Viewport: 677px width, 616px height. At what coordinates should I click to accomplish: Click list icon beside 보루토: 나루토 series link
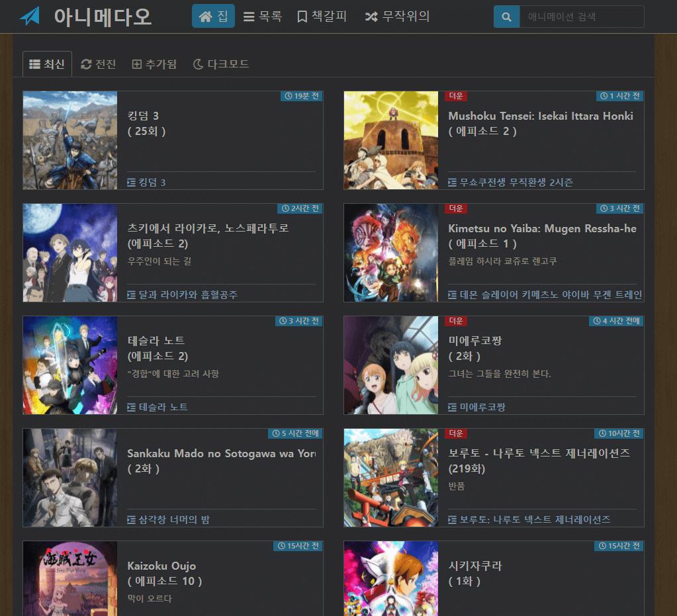[x=452, y=520]
